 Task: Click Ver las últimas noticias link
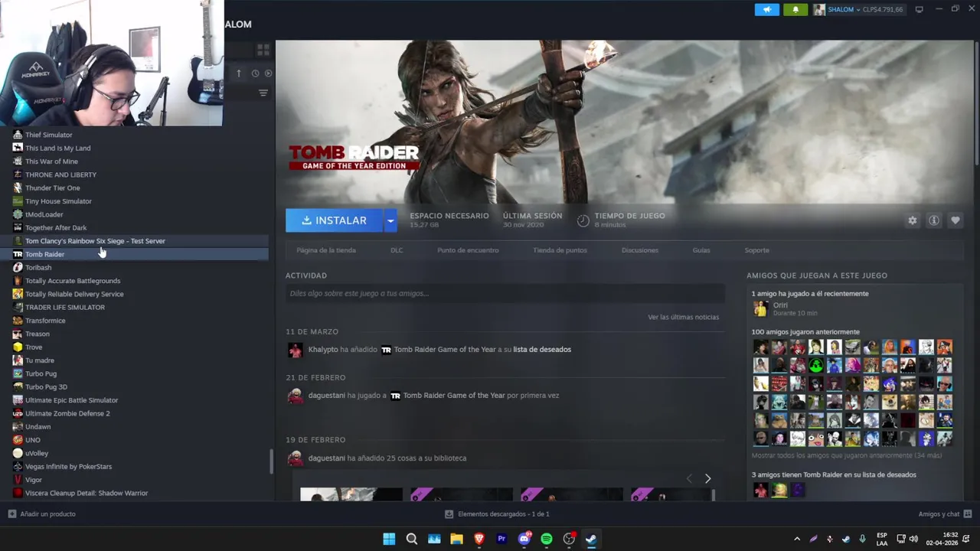(x=683, y=317)
